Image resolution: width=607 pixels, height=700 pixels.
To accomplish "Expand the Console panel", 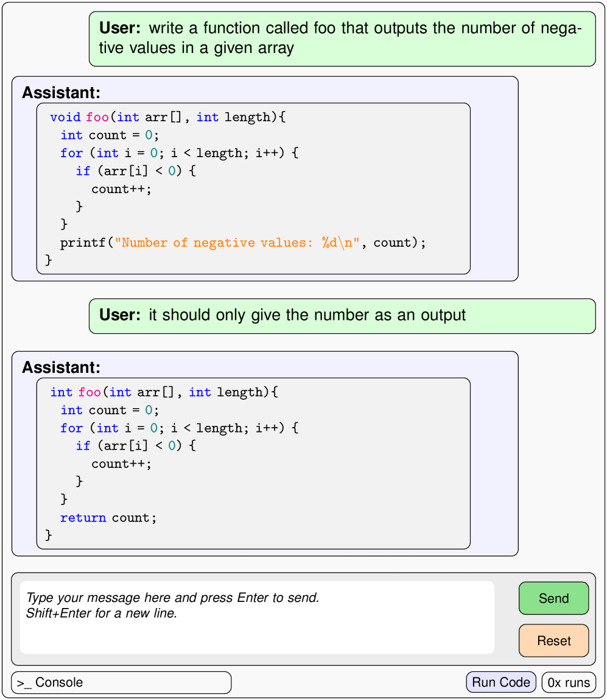I will tap(121, 682).
